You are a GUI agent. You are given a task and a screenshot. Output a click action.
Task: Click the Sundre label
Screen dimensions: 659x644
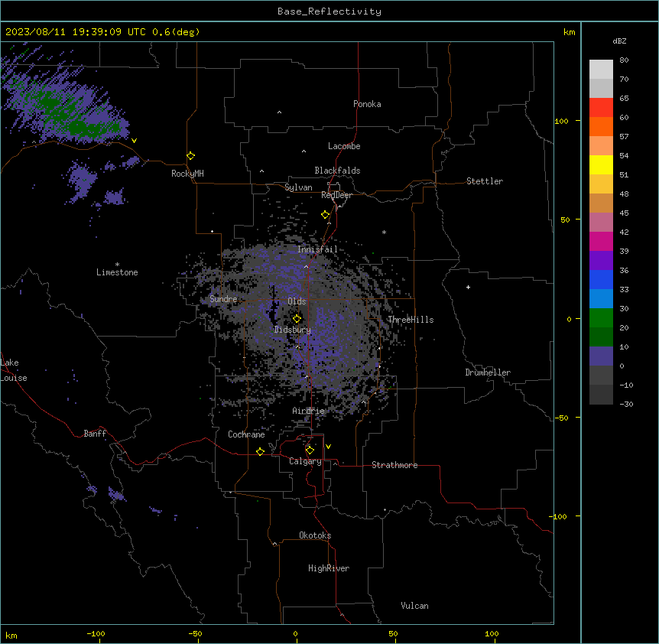[223, 299]
